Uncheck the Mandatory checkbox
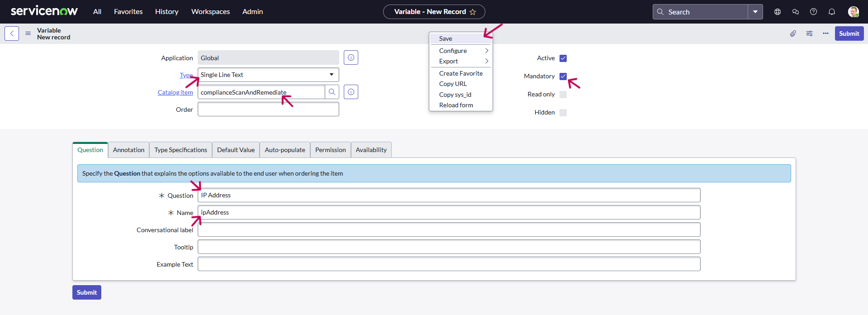This screenshot has width=868, height=315. click(x=563, y=76)
